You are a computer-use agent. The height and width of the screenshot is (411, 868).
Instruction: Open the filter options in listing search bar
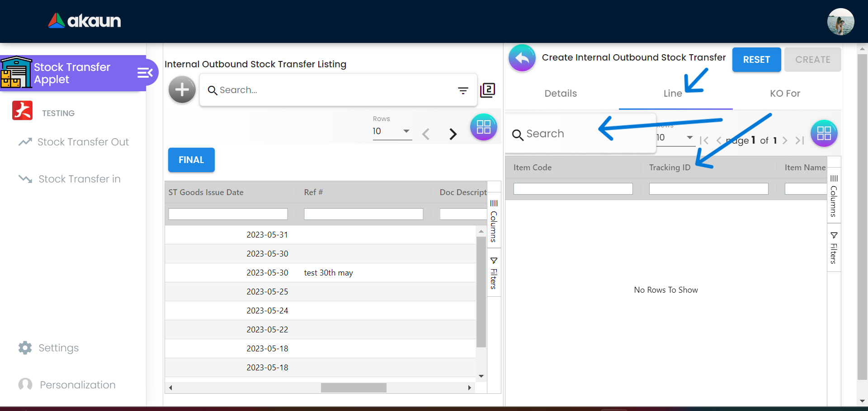(463, 91)
